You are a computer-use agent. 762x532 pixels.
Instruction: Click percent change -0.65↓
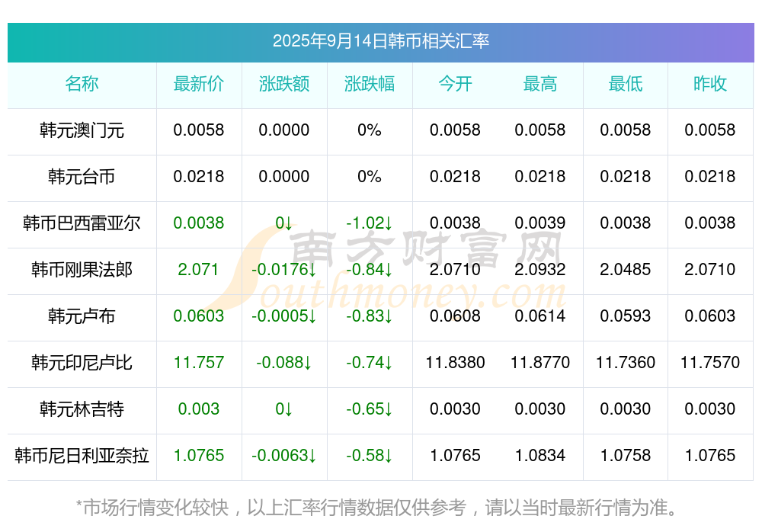coord(370,409)
